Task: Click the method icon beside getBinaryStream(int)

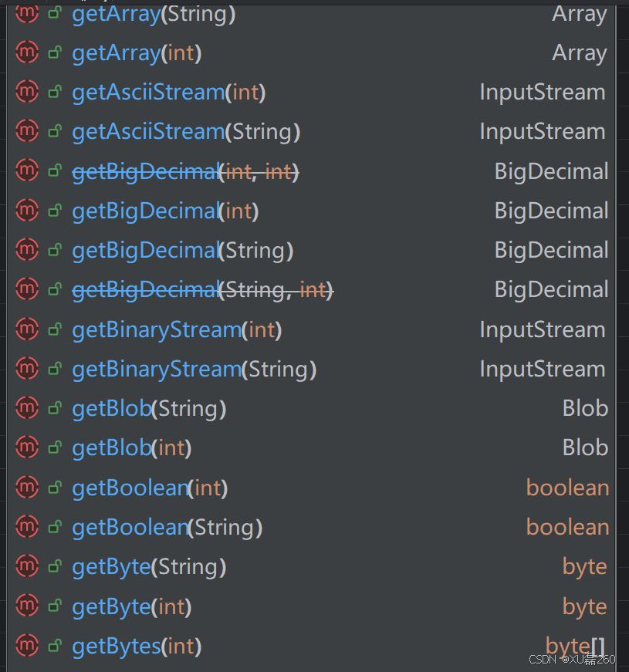Action: coord(26,329)
